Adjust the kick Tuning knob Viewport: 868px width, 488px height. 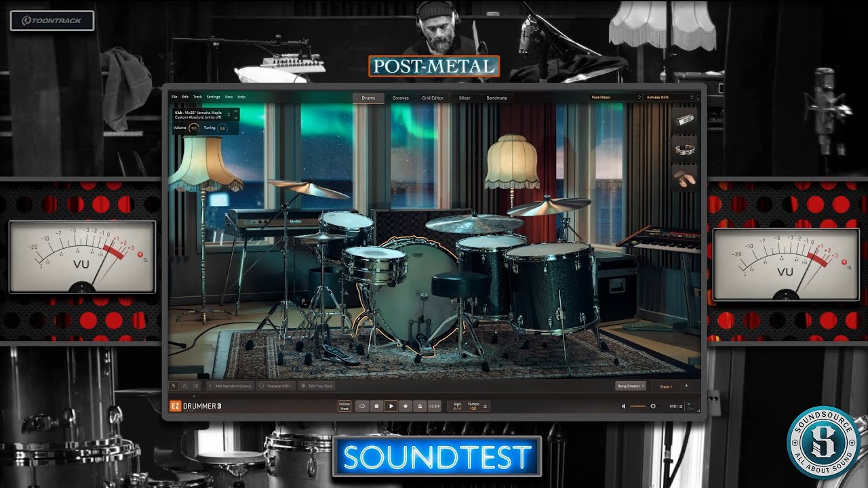pyautogui.click(x=222, y=127)
